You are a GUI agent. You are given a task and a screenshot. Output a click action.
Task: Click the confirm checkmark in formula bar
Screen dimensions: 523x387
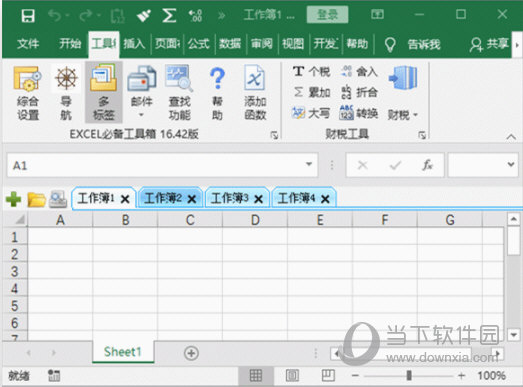point(395,165)
